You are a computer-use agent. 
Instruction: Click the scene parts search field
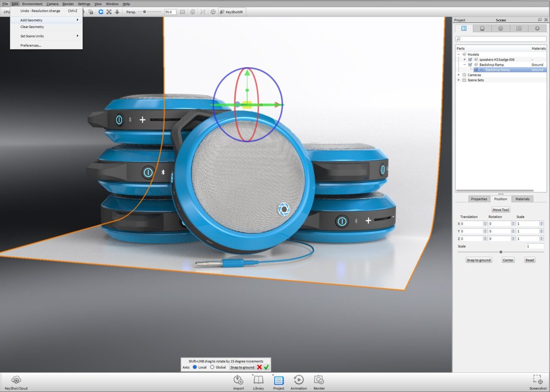[501, 38]
